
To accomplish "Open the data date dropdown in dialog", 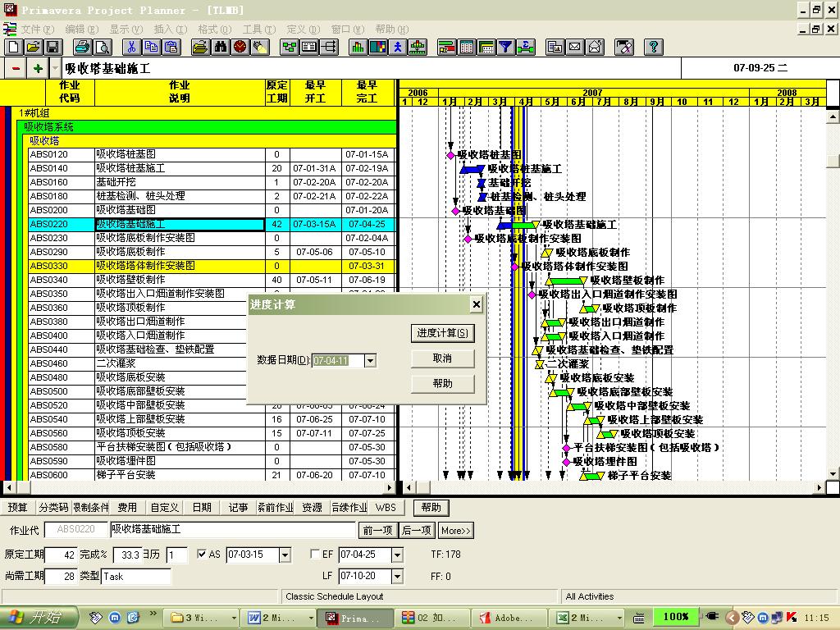I will pyautogui.click(x=370, y=361).
